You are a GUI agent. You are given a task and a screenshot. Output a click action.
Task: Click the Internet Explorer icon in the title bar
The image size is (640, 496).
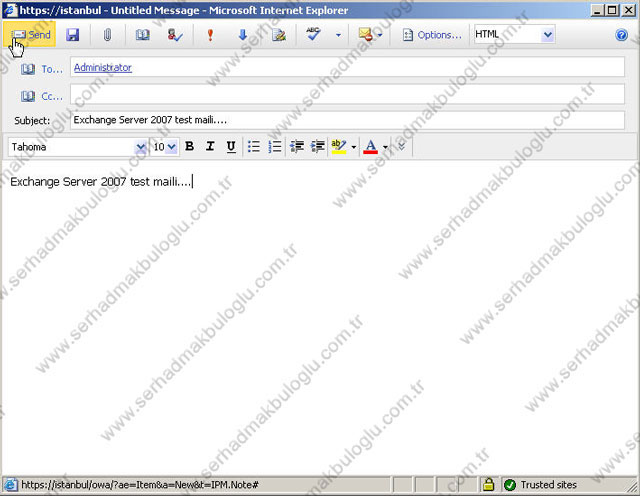pyautogui.click(x=11, y=10)
